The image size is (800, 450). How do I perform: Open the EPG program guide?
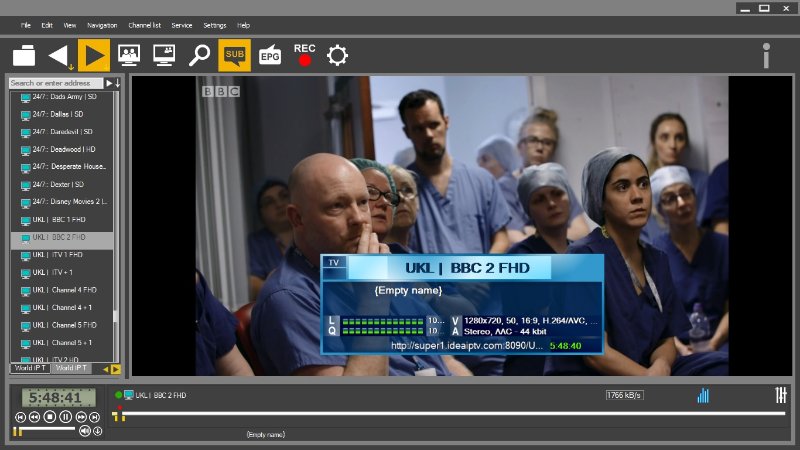[269, 55]
